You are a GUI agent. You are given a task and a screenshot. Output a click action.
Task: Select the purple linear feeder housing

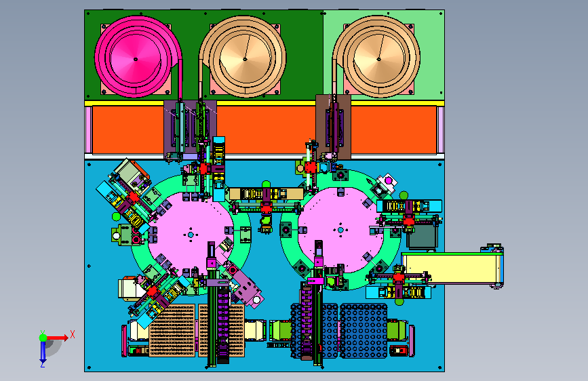[x=190, y=129]
